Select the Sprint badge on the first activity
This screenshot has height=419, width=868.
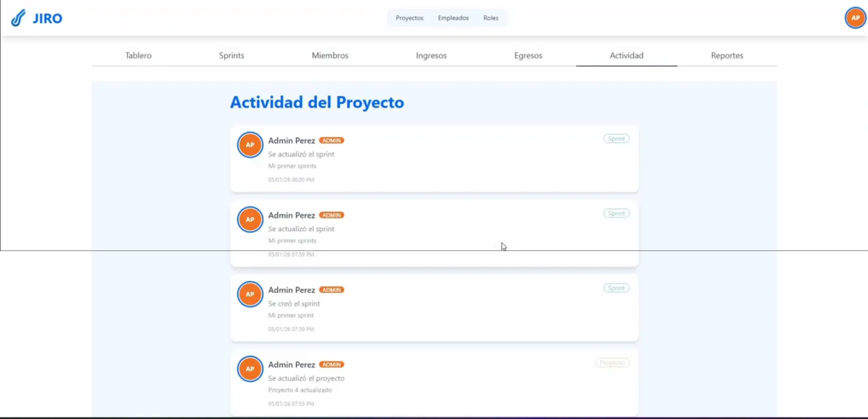[616, 138]
